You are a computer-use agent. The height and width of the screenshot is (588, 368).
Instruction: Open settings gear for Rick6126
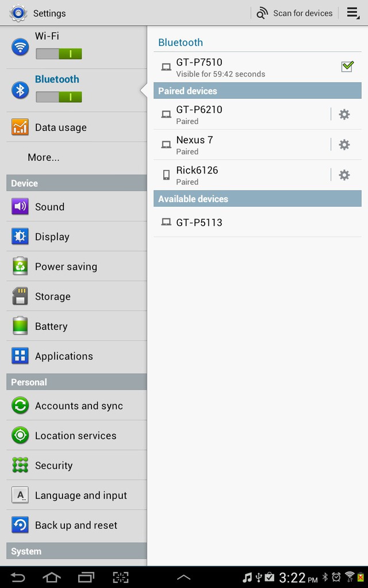[x=344, y=175]
